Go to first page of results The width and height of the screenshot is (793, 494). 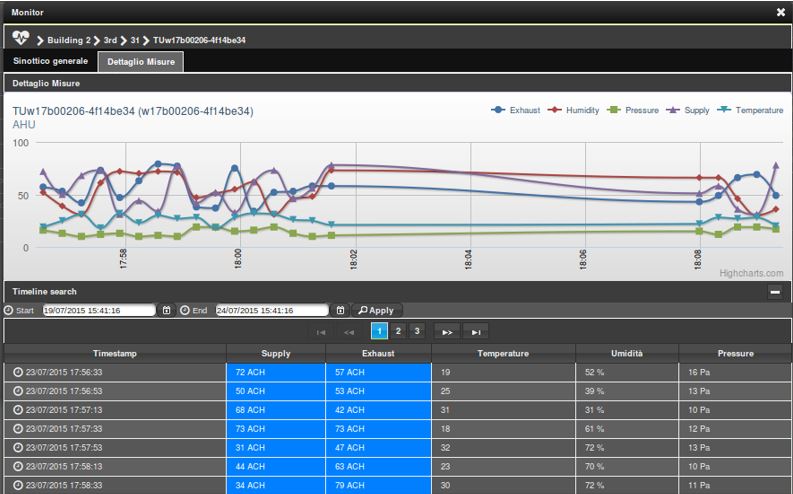[321, 332]
